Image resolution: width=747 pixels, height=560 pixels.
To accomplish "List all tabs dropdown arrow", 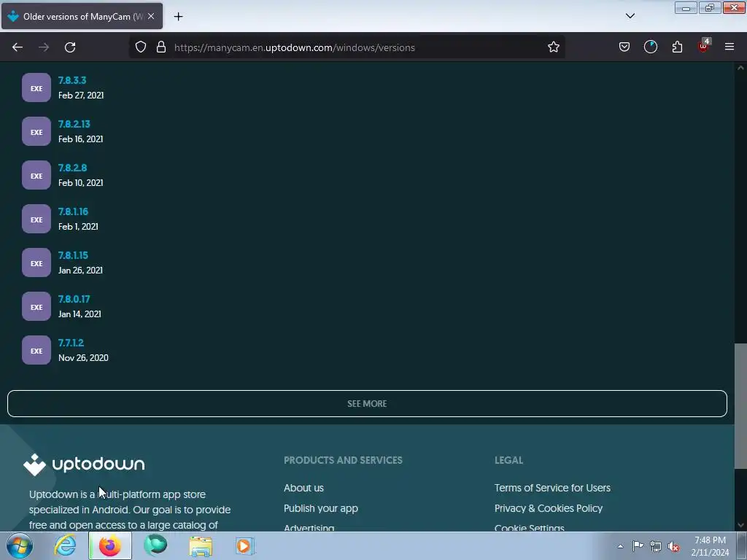I will tap(630, 16).
